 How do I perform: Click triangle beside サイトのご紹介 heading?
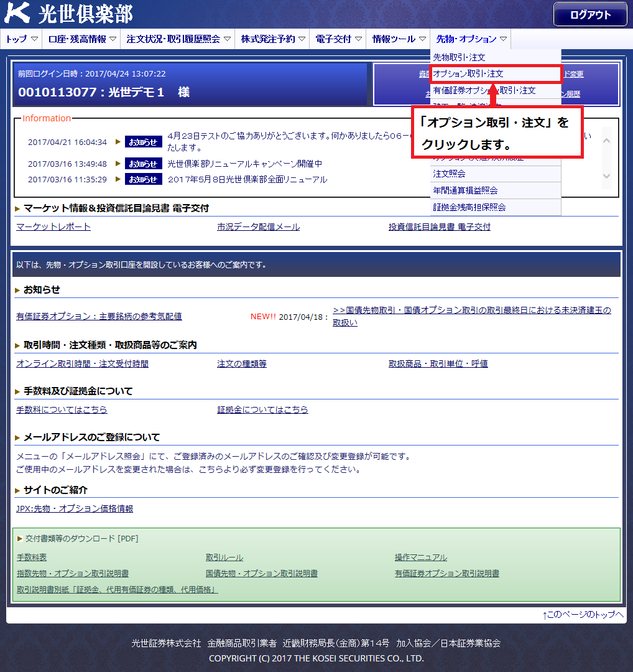click(x=17, y=490)
